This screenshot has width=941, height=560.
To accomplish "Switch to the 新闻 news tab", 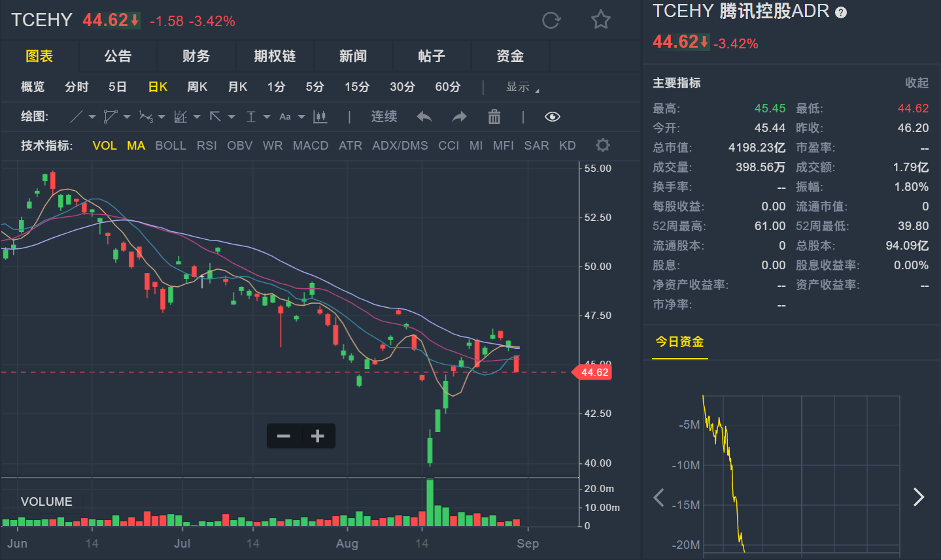I will point(353,56).
